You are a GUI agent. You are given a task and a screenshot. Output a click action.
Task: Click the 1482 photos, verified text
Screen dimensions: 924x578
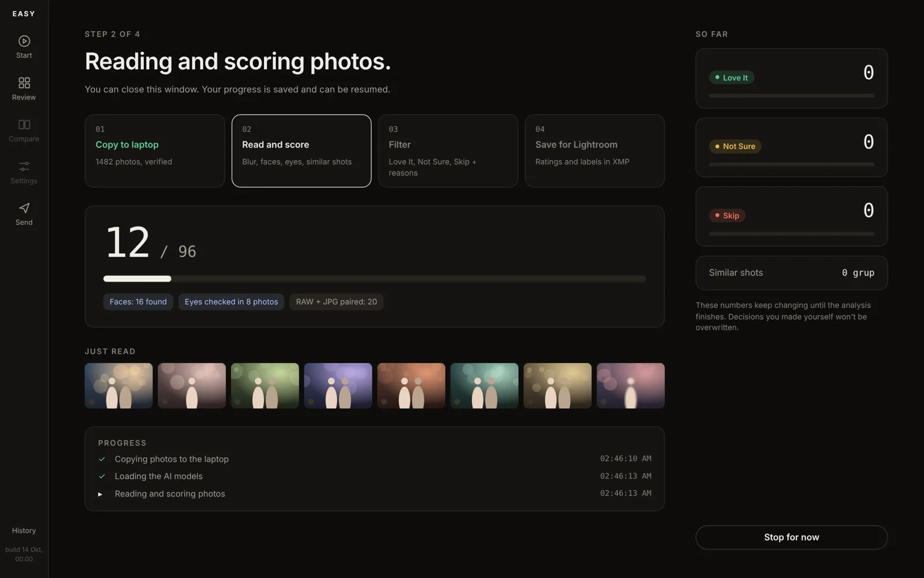point(134,162)
